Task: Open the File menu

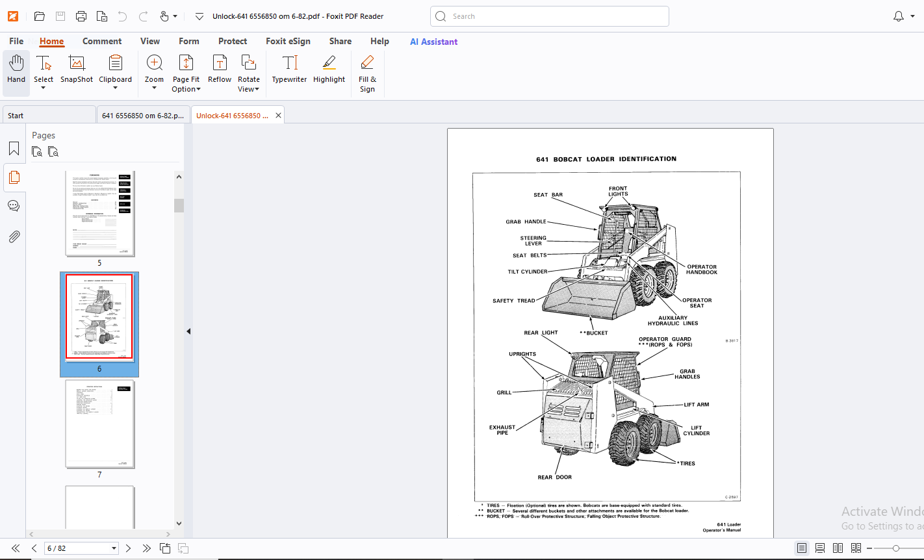Action: [16, 41]
